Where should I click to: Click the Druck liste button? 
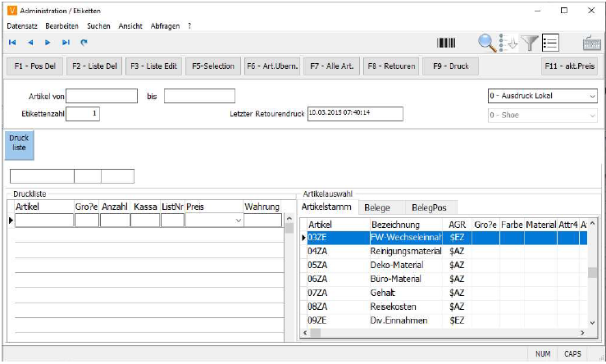[19, 143]
